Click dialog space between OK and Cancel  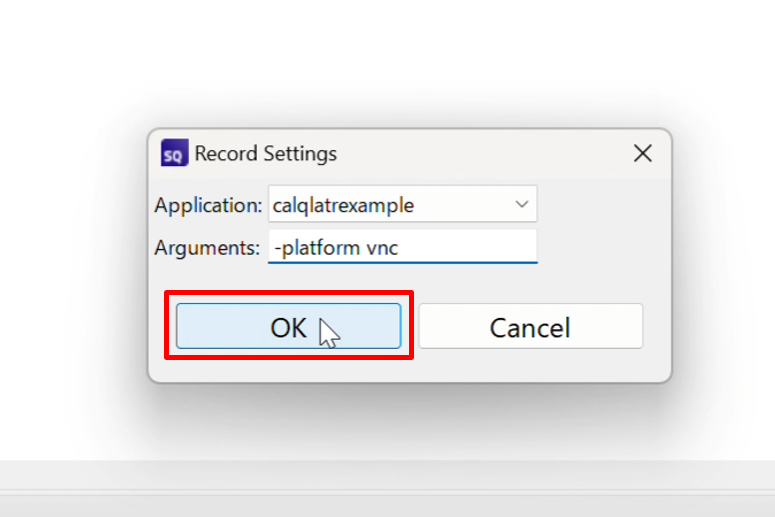coord(410,327)
